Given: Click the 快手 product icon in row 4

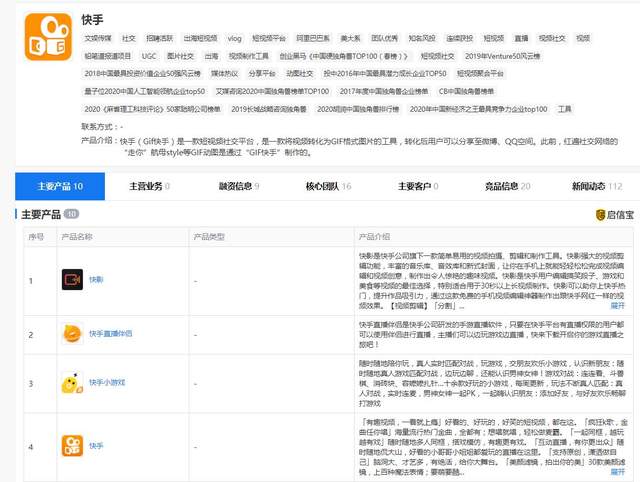Looking at the screenshot, I should pyautogui.click(x=72, y=446).
